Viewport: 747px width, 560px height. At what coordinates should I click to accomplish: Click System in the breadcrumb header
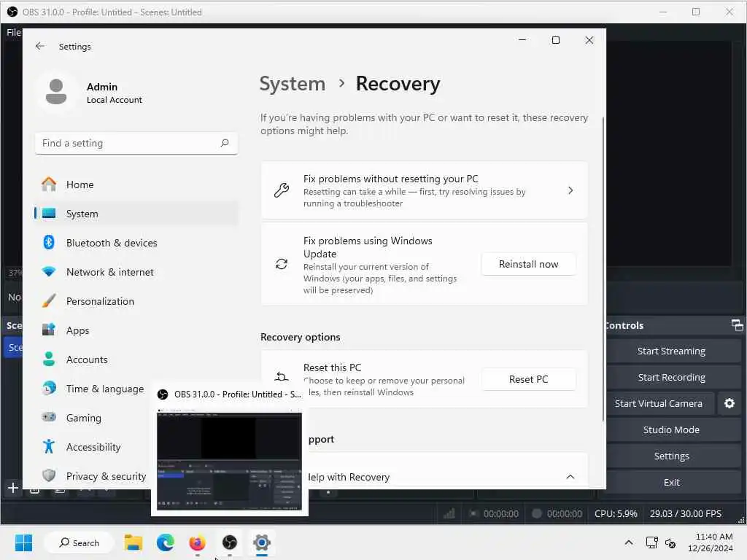click(292, 84)
